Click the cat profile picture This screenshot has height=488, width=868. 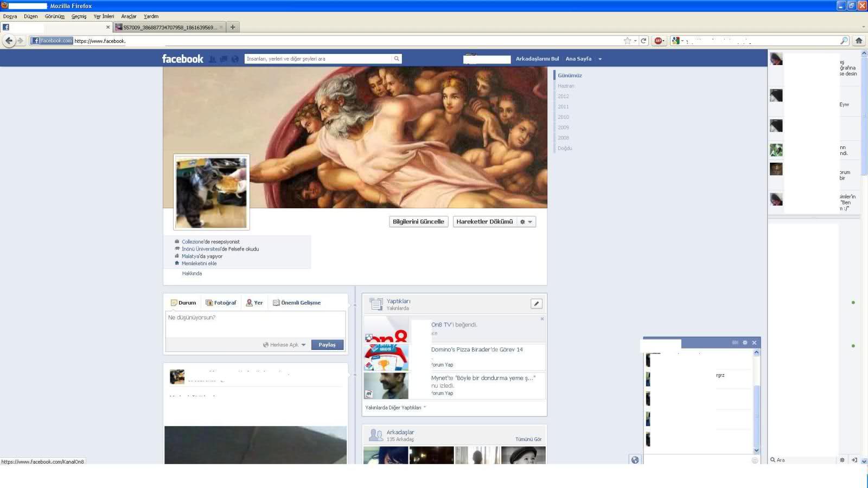coord(212,192)
